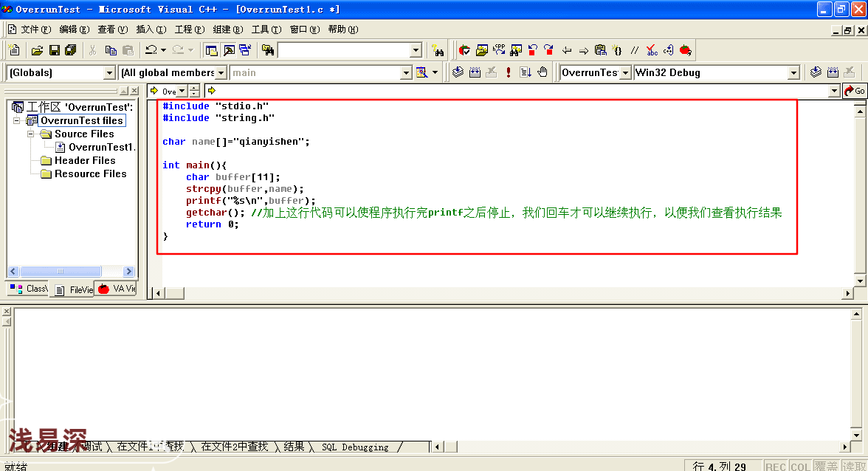
Task: Open the 文件(F) menu
Action: 35,30
